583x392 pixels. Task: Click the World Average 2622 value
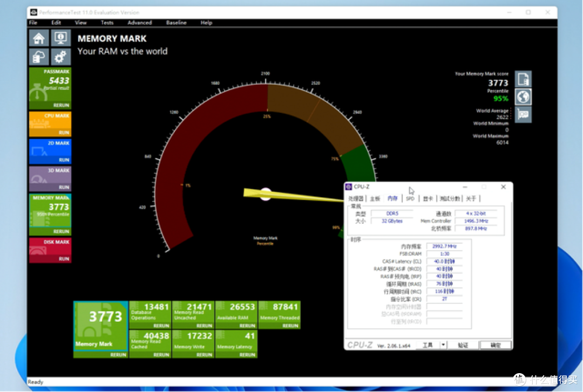point(502,117)
